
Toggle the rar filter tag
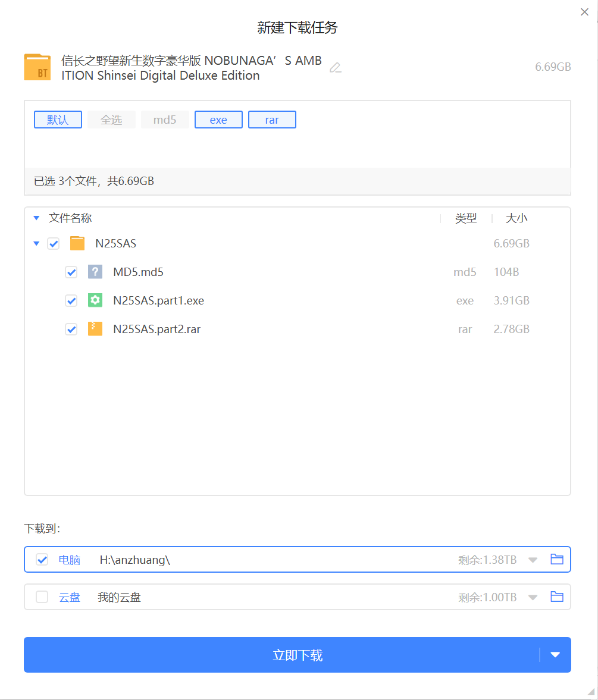[272, 120]
